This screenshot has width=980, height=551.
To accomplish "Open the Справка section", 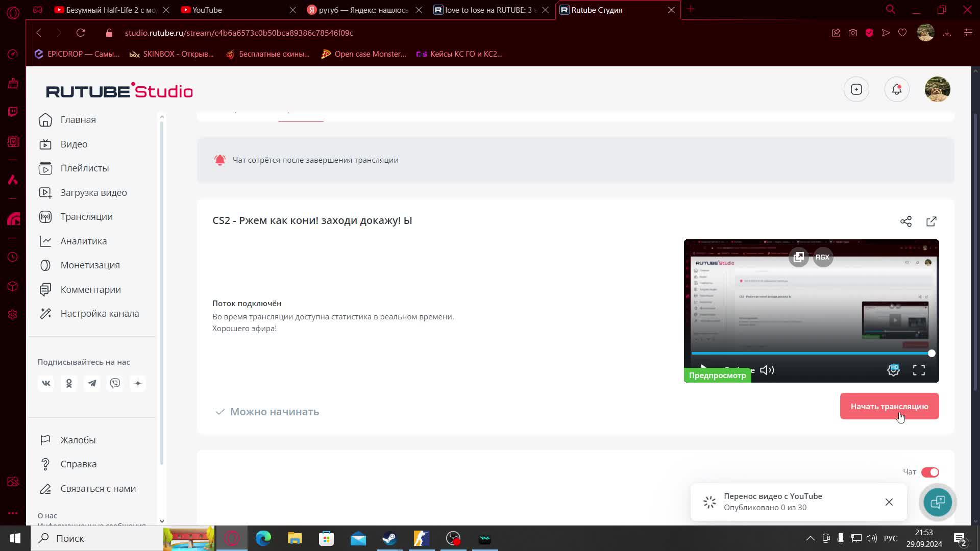I will point(79,464).
